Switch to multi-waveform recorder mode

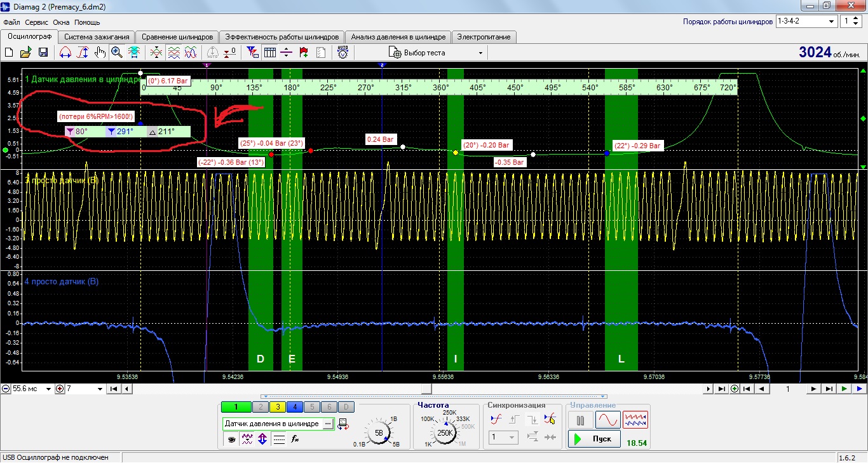tap(635, 420)
